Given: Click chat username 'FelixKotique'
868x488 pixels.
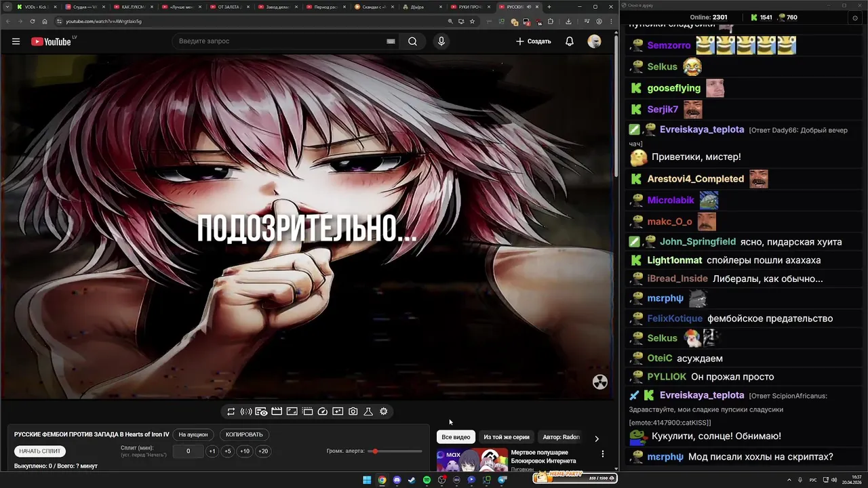Looking at the screenshot, I should pos(675,319).
